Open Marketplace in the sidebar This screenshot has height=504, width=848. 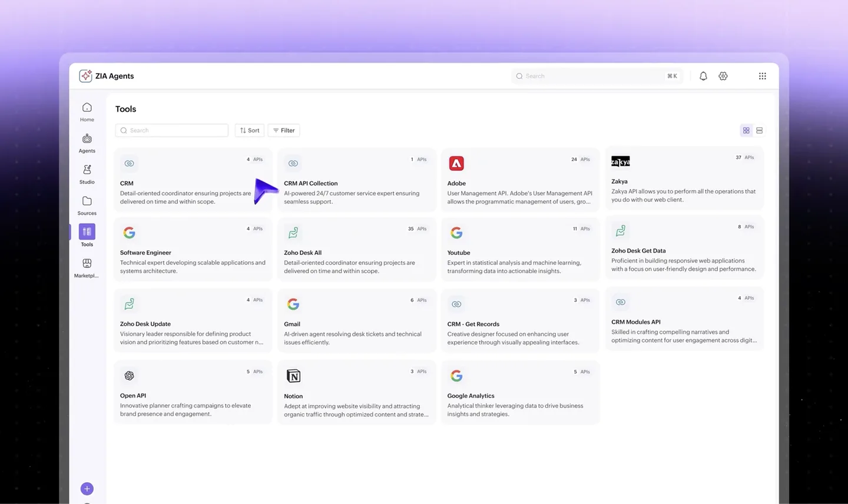coord(87,268)
